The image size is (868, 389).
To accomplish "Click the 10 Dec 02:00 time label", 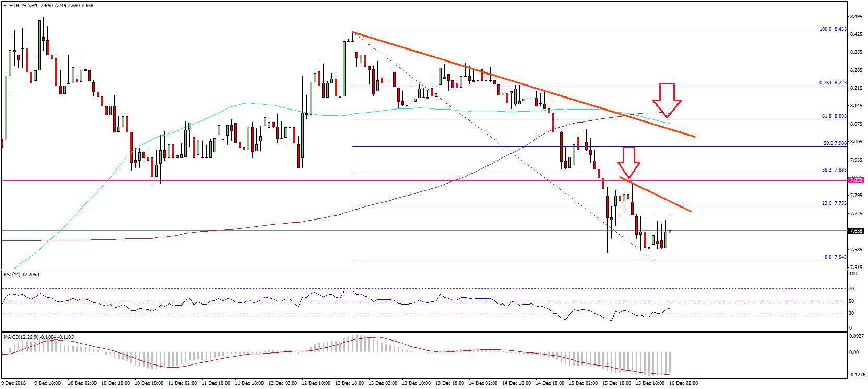I will [82, 383].
